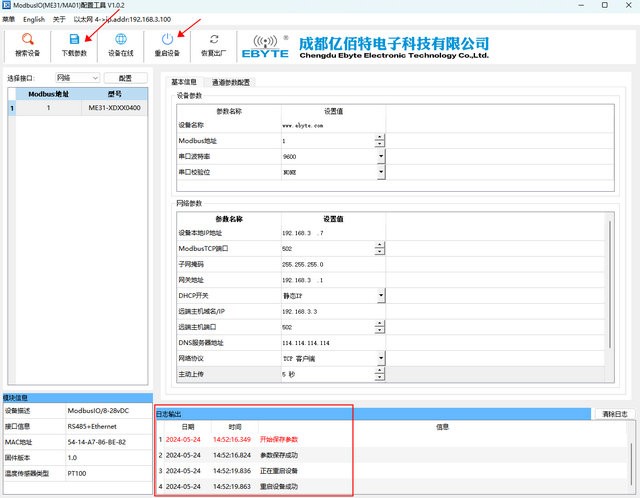The image size is (640, 498).
Task: Open the DHCP开关 dropdown
Action: click(x=380, y=296)
